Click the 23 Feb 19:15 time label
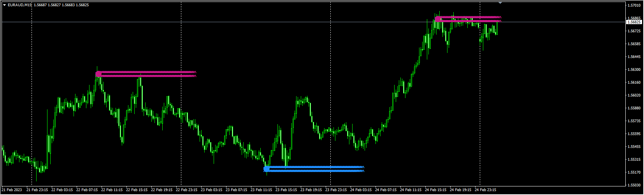The width and height of the screenshot is (644, 195). coord(311,190)
